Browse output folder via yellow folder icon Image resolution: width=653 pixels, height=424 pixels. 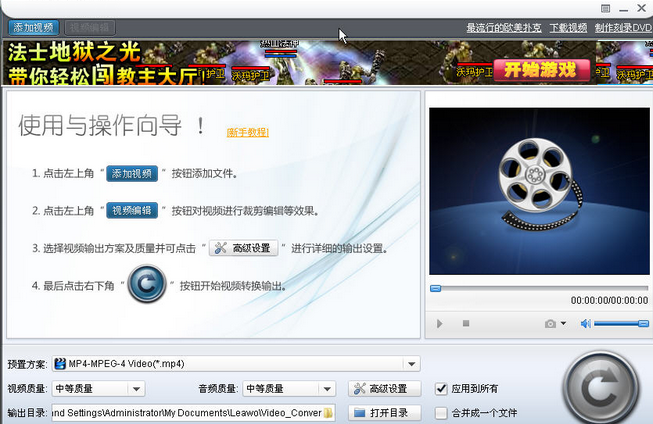click(x=328, y=413)
